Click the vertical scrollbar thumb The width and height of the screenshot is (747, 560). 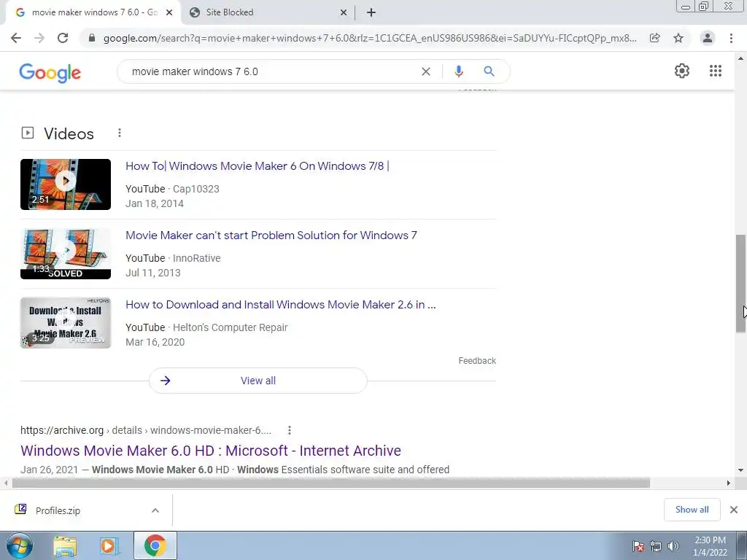click(741, 284)
